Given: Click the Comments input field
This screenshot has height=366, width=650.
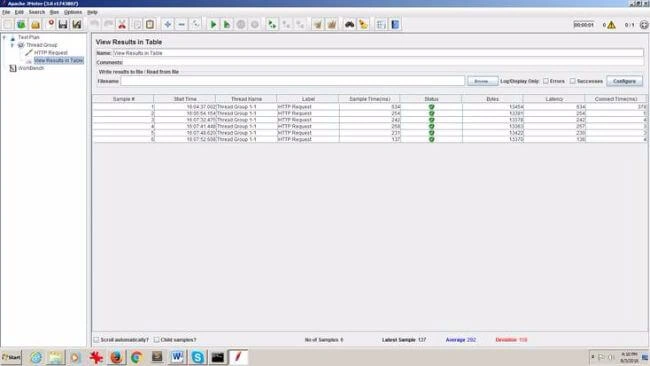Looking at the screenshot, I should pyautogui.click(x=383, y=62).
